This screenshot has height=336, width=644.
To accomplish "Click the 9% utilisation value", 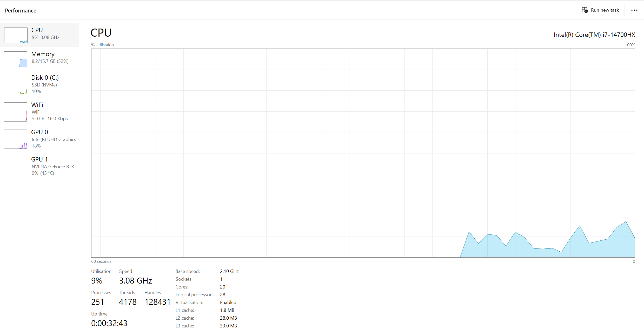I will 97,281.
